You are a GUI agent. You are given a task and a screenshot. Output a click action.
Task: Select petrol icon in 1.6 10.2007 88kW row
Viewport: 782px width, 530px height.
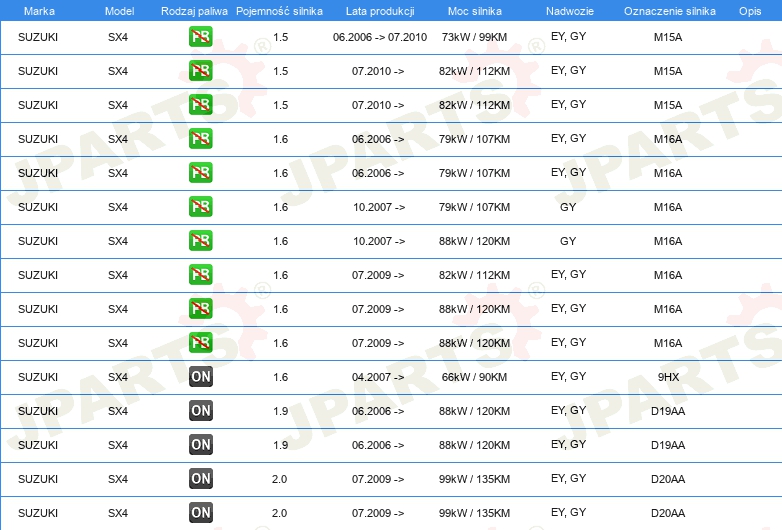tap(200, 241)
